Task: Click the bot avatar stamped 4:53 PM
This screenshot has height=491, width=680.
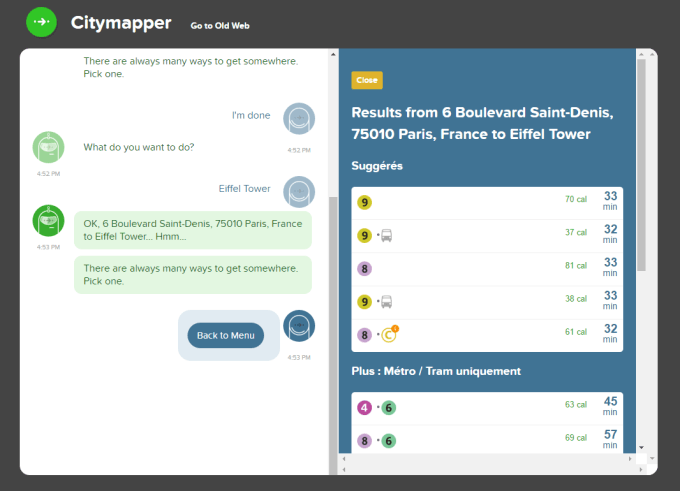Action: point(49,221)
